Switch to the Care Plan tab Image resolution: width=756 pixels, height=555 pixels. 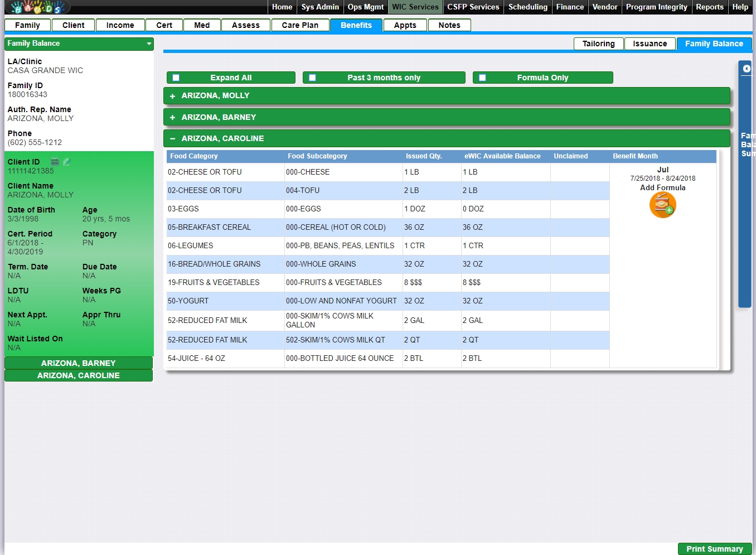pos(300,25)
